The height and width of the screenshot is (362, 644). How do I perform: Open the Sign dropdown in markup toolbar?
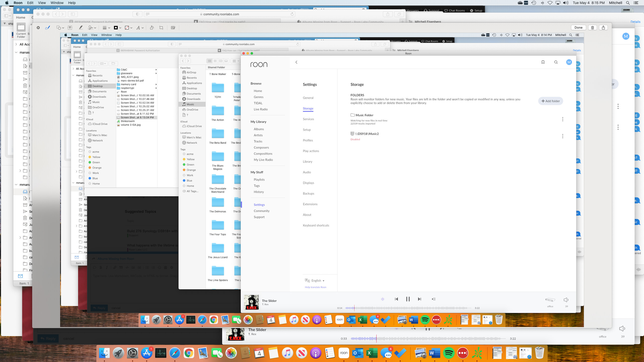click(92, 28)
